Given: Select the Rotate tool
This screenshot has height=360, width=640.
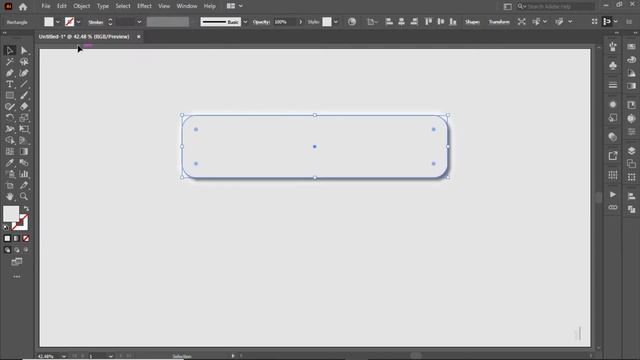Looking at the screenshot, I should click(x=10, y=118).
